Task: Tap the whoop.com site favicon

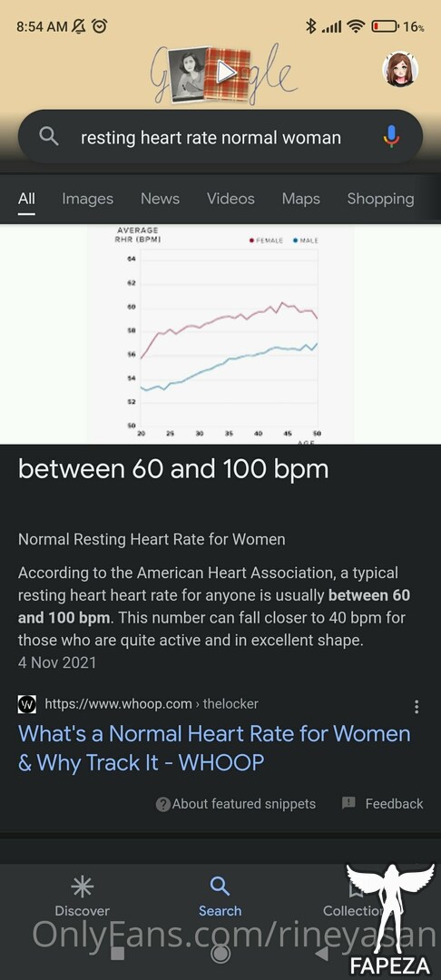Action: pos(27,704)
